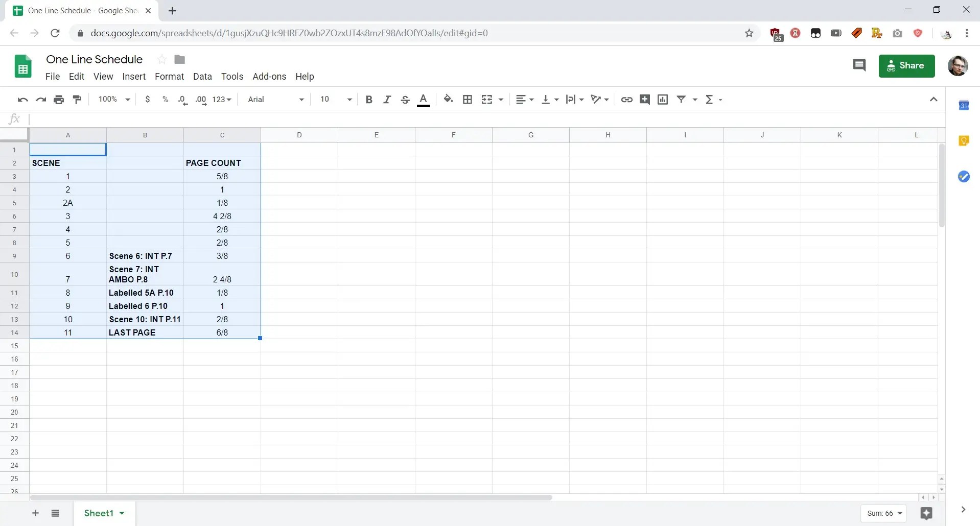The height and width of the screenshot is (526, 980).
Task: Click the Explore button
Action: [926, 513]
